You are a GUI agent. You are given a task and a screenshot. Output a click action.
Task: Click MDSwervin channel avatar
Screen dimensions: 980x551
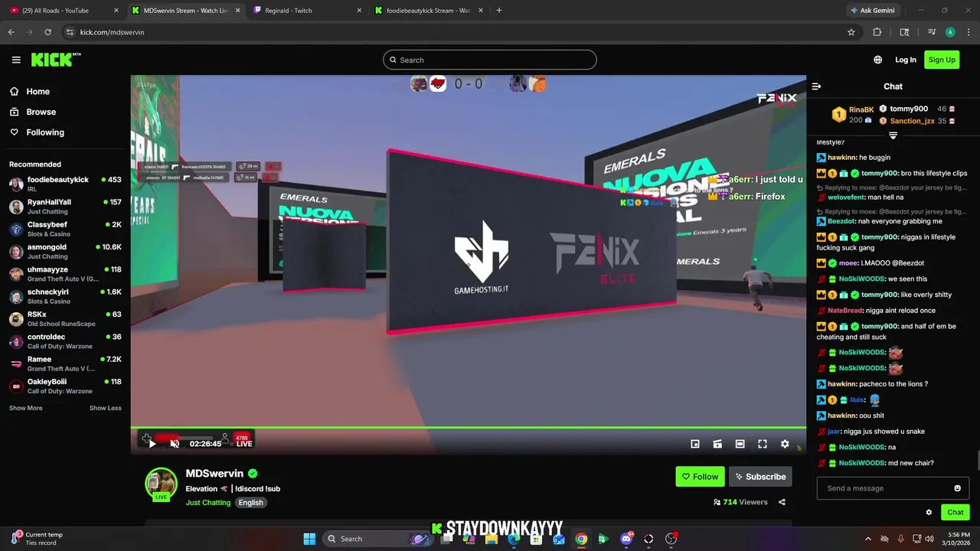coord(162,483)
